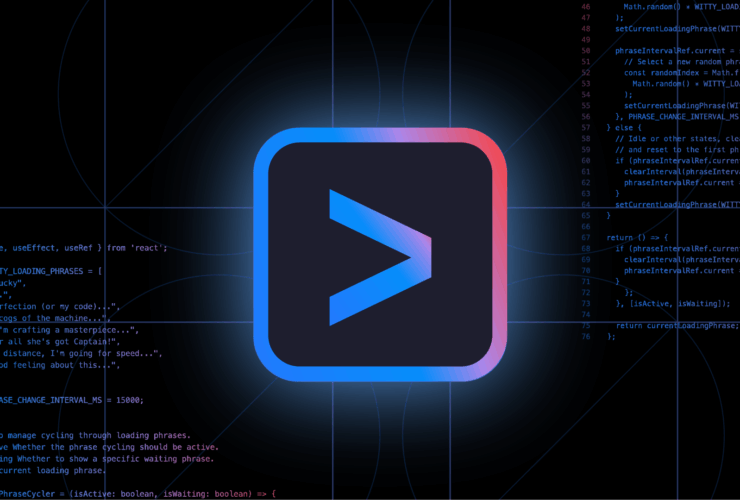740x500 pixels.
Task: Click "'m crafting a masterpiece..." phrase
Action: pos(67,330)
